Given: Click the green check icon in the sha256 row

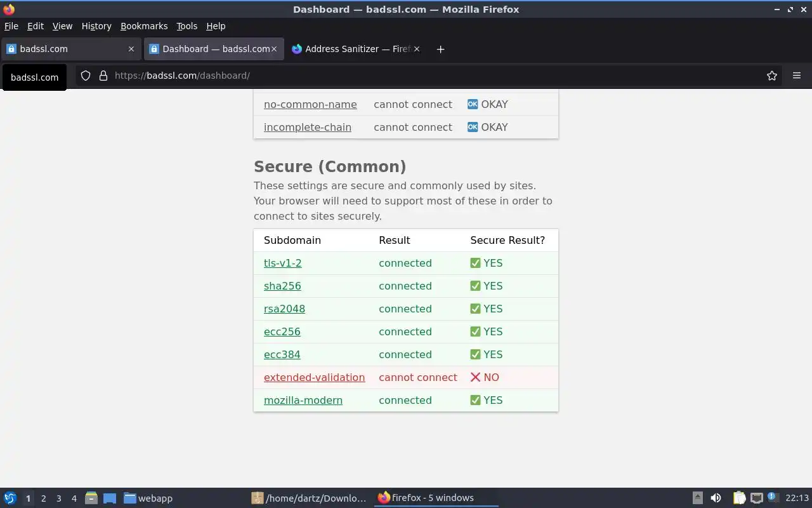Looking at the screenshot, I should pyautogui.click(x=475, y=286).
